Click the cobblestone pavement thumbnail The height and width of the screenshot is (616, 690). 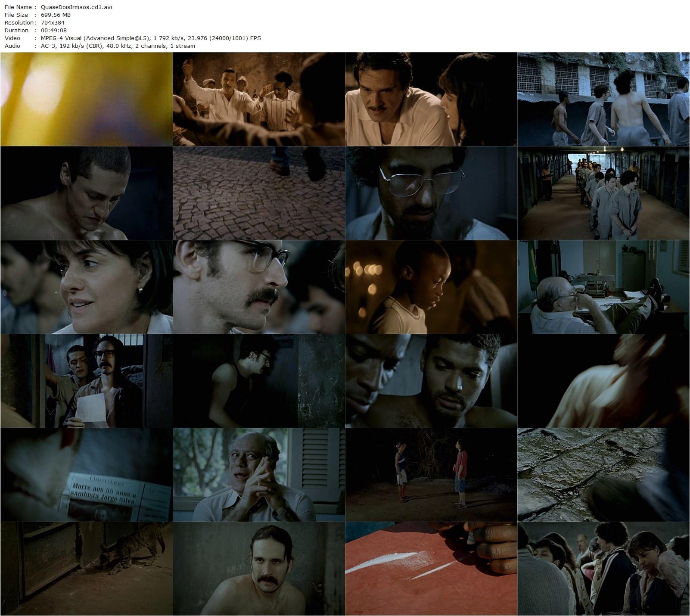[258, 193]
